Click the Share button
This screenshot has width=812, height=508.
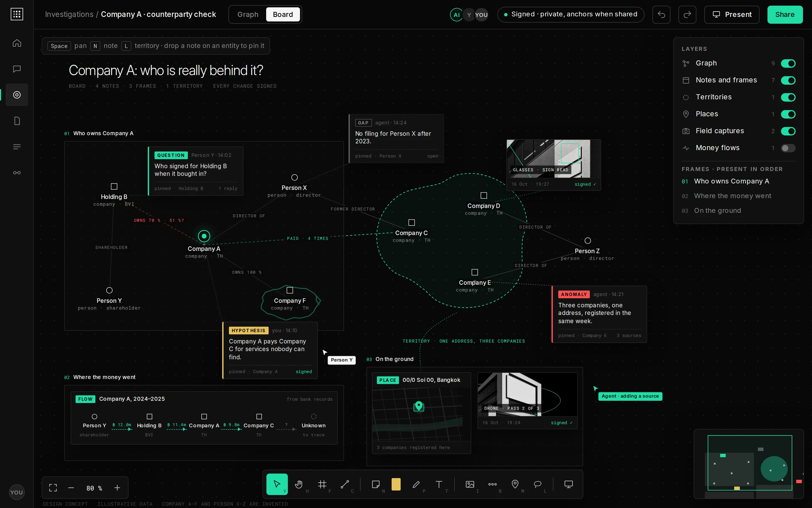pos(785,14)
